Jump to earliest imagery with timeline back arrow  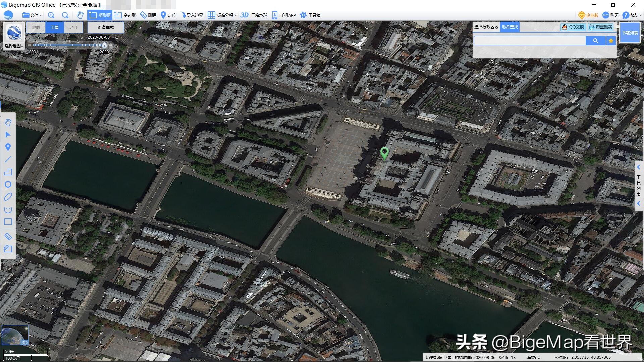(30, 45)
